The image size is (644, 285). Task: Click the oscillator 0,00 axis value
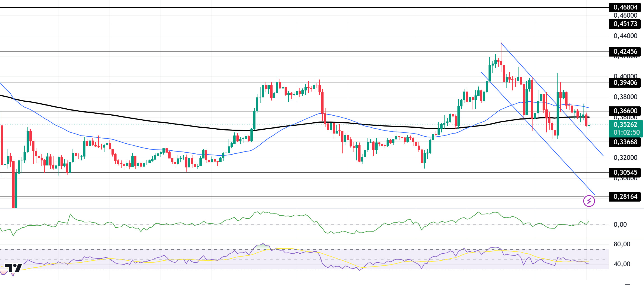(x=620, y=225)
